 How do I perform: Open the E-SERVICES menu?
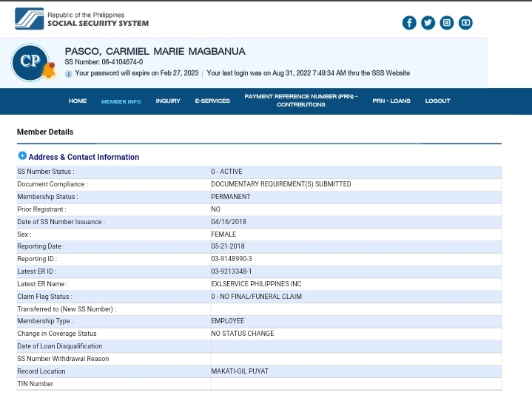212,101
